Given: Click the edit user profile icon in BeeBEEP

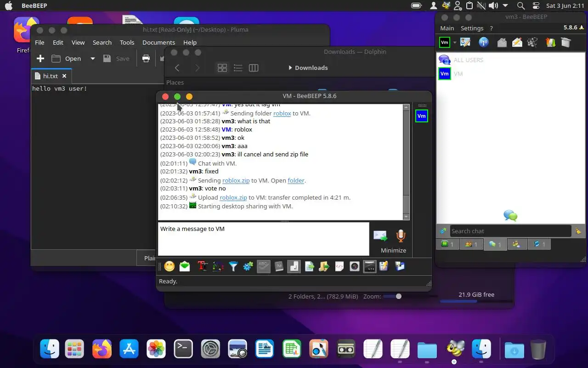Looking at the screenshot, I should pos(465,42).
